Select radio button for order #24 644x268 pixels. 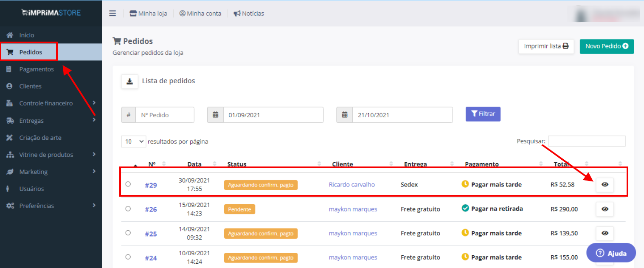tap(128, 257)
